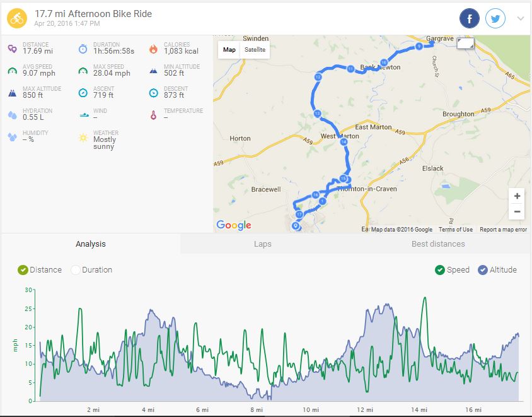Open the Terms of Use link
The width and height of the screenshot is (532, 417).
click(456, 230)
